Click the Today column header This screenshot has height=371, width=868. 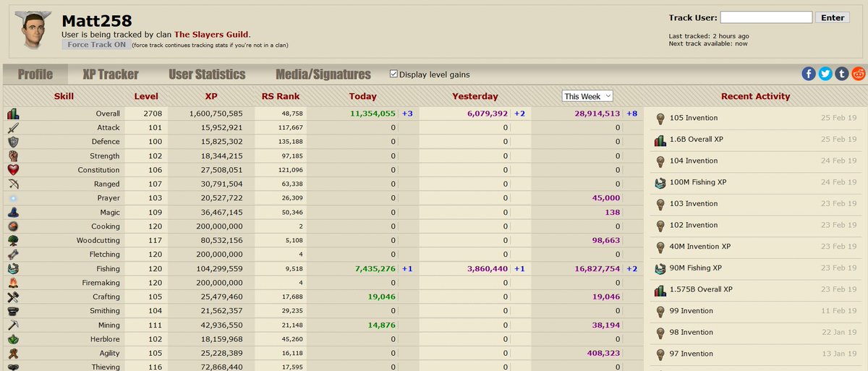(x=362, y=96)
